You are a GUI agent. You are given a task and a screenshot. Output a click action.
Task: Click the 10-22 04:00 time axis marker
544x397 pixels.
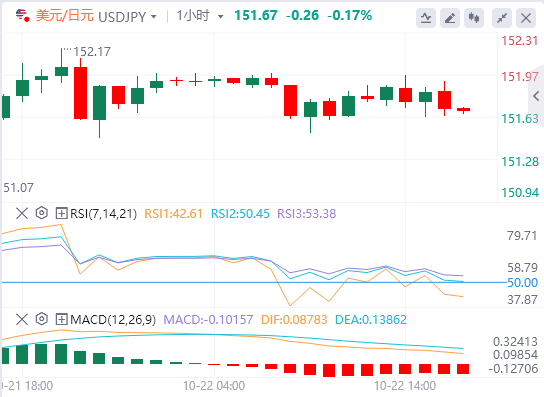tap(214, 386)
